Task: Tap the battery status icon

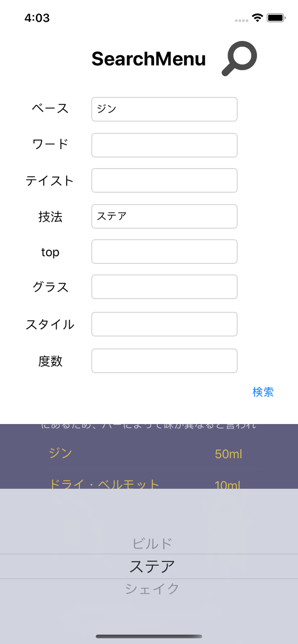Action: (276, 18)
